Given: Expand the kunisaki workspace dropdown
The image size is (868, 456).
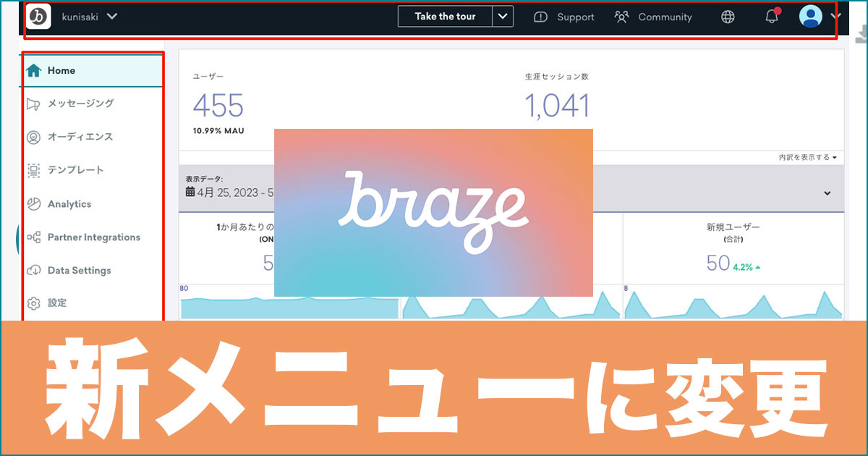Looking at the screenshot, I should tap(112, 16).
